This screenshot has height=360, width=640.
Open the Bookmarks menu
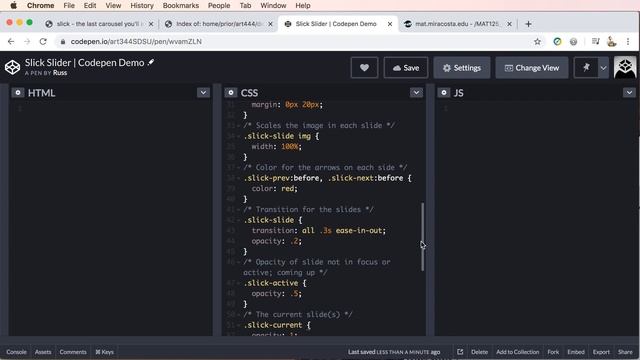[x=180, y=6]
